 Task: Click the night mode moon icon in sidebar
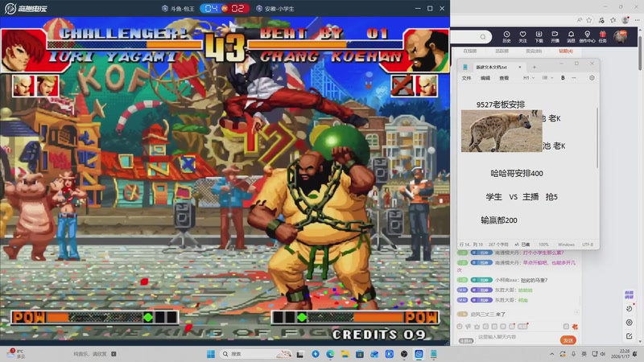(x=630, y=308)
